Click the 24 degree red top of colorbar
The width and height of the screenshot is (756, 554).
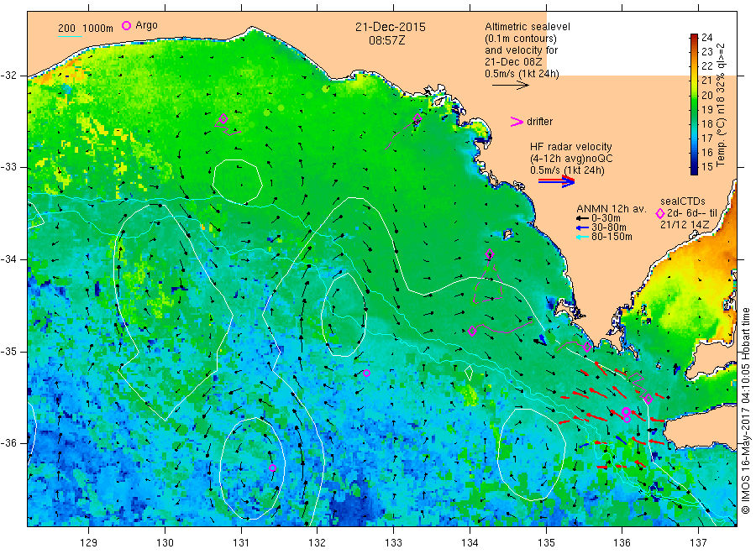pos(694,37)
